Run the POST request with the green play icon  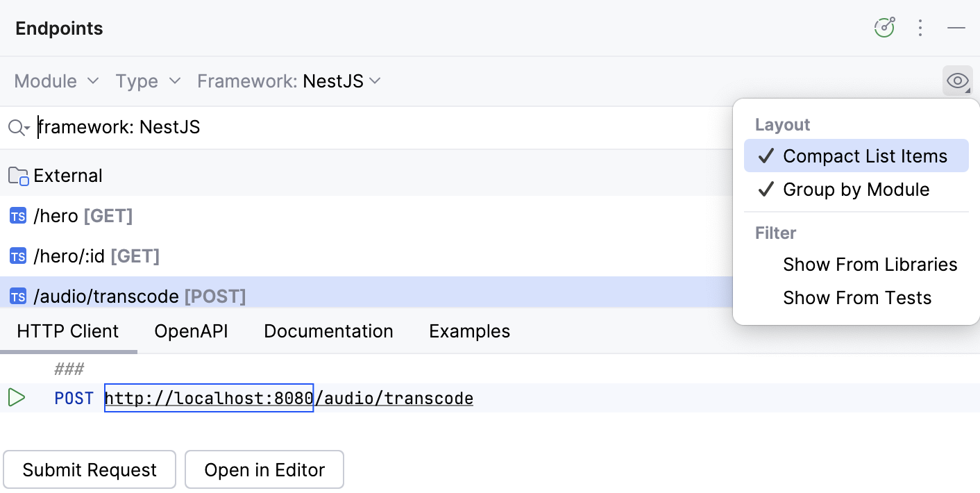[x=17, y=398]
